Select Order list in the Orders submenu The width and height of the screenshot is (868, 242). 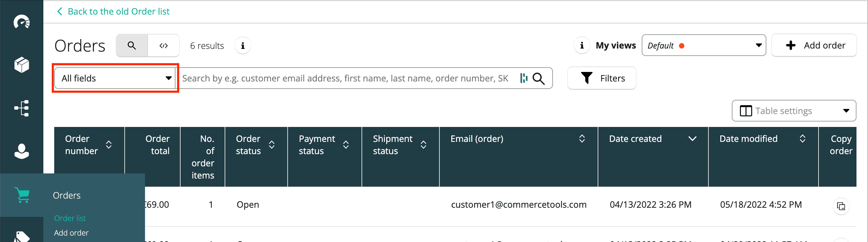coord(70,218)
